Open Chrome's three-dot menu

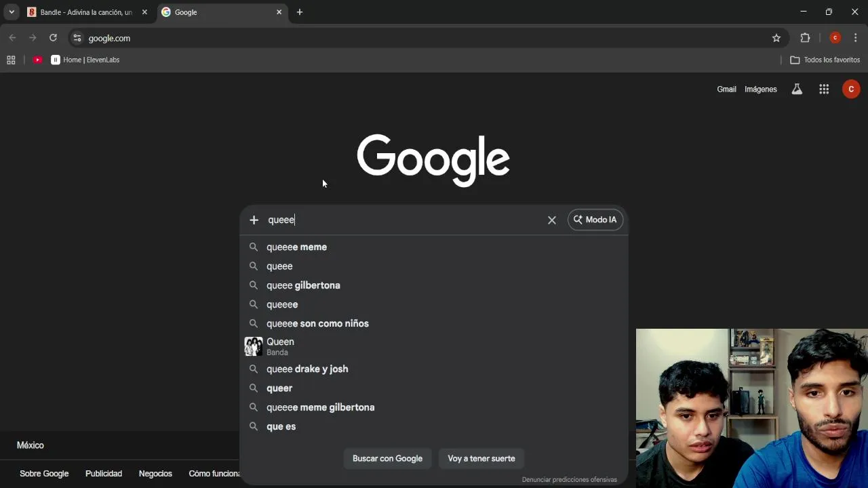856,38
